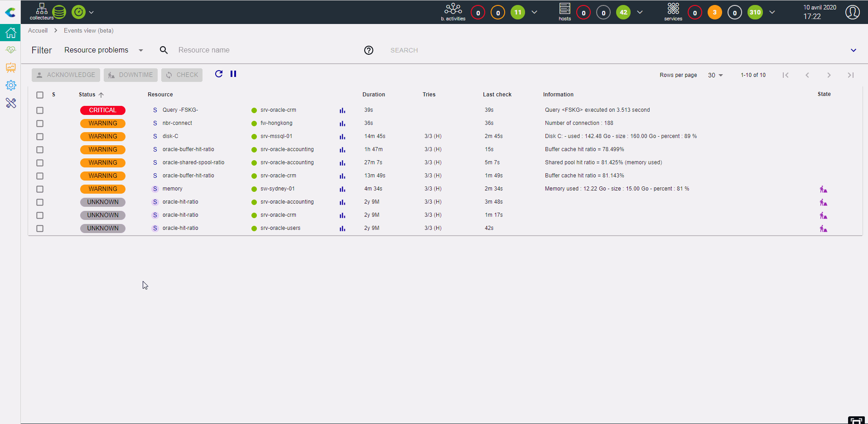Screen dimensions: 868x424
Task: Open the Reporting chart icon in sidebar
Action: click(x=10, y=67)
